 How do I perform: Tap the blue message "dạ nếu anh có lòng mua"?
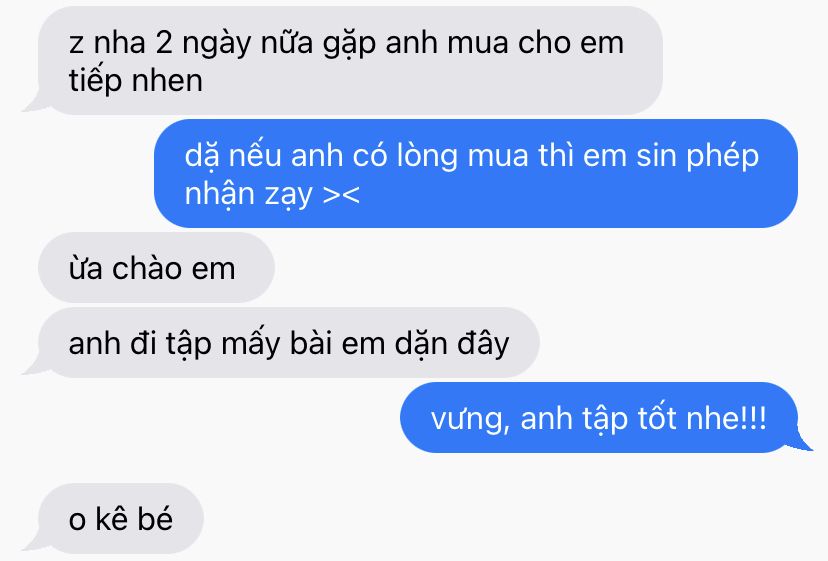click(x=476, y=174)
